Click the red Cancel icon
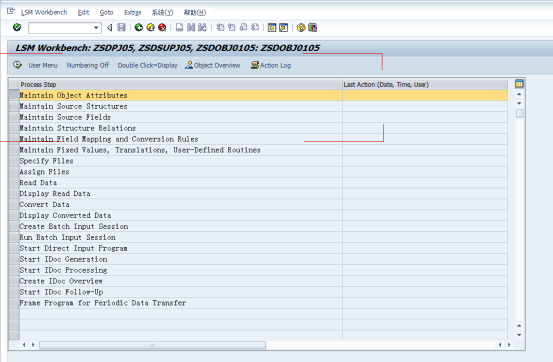 point(162,27)
